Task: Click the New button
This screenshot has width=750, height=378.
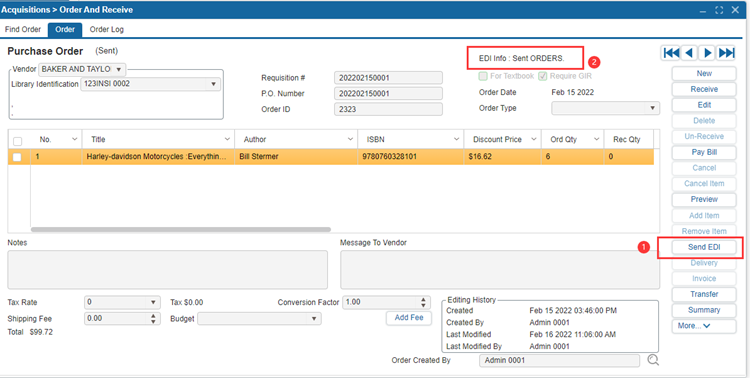Action: pyautogui.click(x=704, y=74)
